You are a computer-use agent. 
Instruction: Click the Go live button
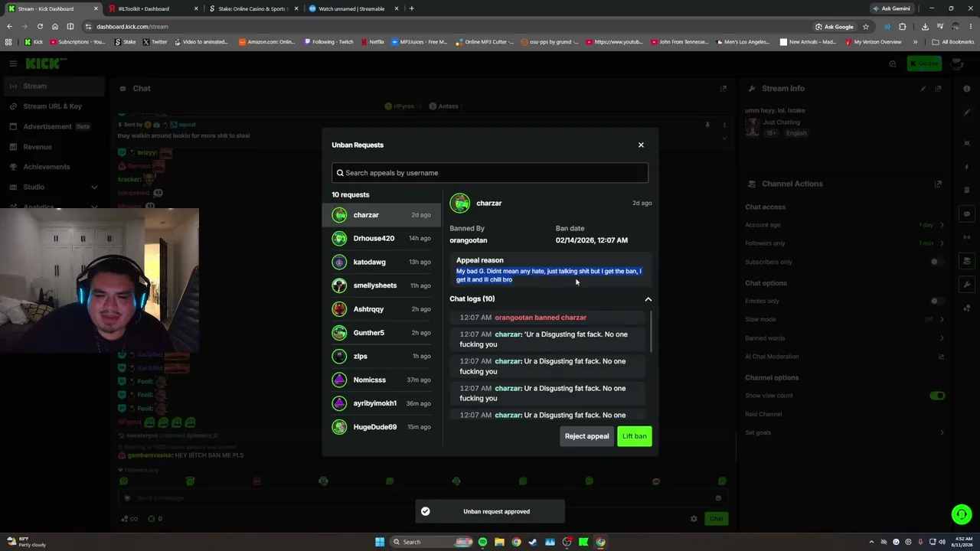click(x=924, y=64)
